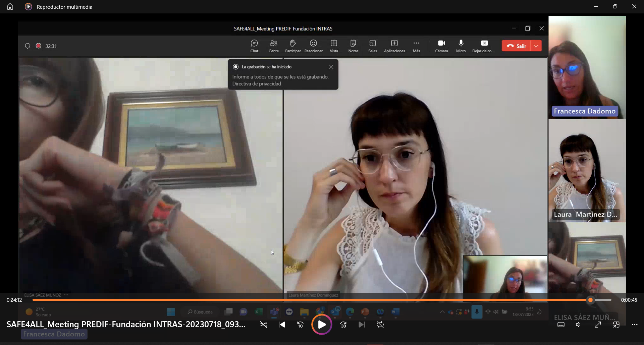644x345 pixels.
Task: Click the elapsed time 0:24:12
Action: pos(14,300)
